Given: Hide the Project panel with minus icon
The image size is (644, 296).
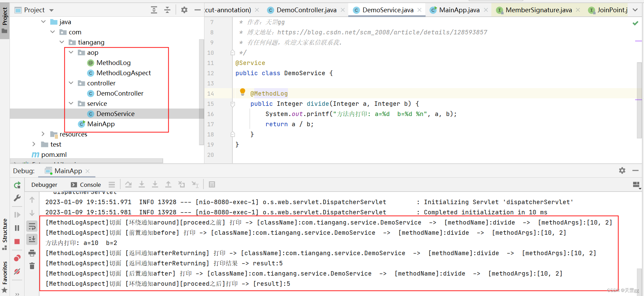Looking at the screenshot, I should [198, 10].
